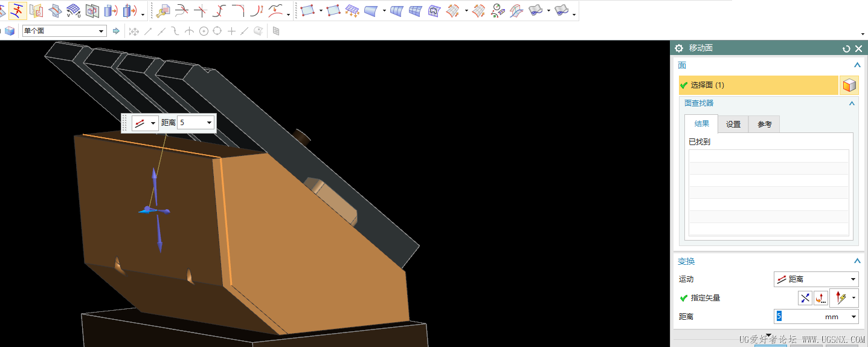Image resolution: width=868 pixels, height=347 pixels.
Task: Toggle the circle center snap point icon
Action: click(204, 31)
